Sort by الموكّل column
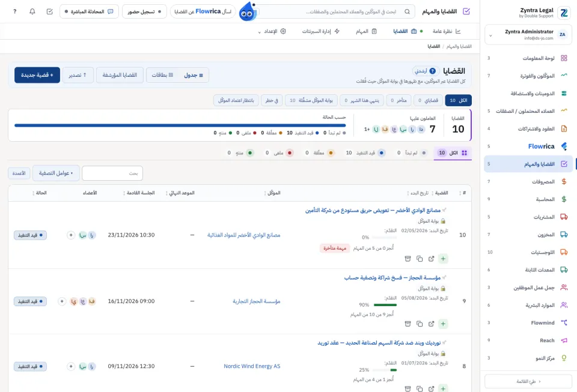577x392 pixels. click(x=272, y=193)
